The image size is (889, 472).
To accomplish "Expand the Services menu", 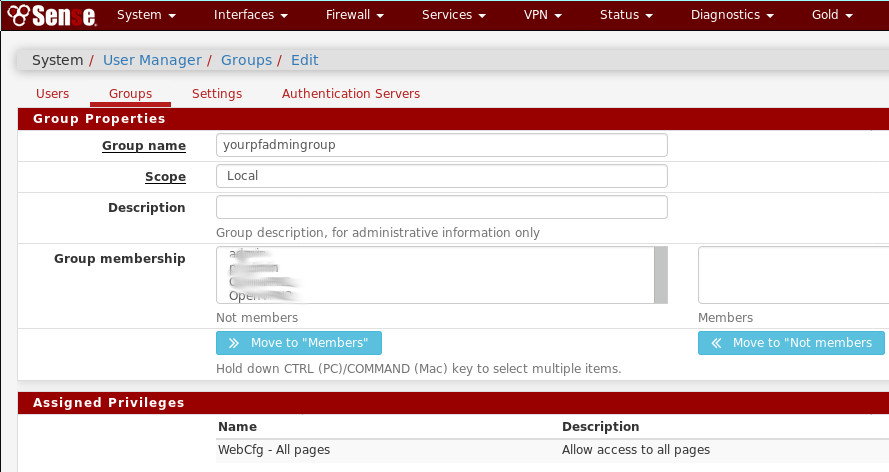I will point(453,15).
